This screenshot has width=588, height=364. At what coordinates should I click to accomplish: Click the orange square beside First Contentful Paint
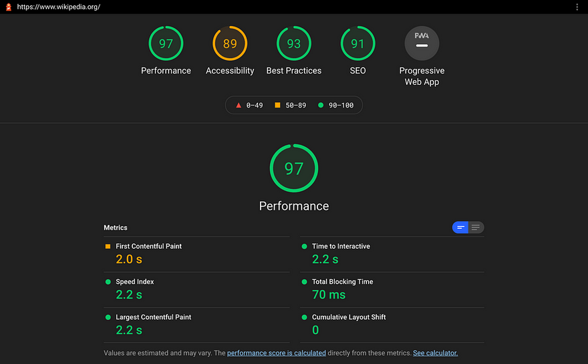coord(108,246)
